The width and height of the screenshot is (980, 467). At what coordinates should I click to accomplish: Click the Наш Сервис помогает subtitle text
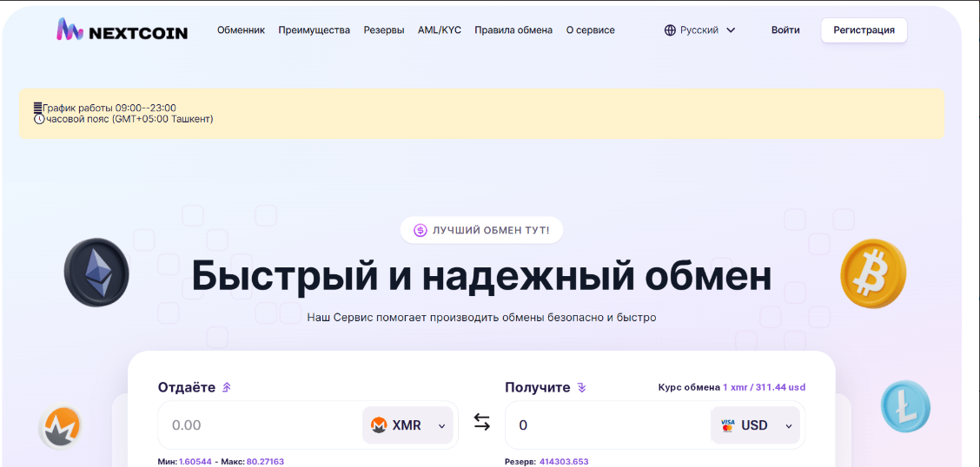click(482, 318)
